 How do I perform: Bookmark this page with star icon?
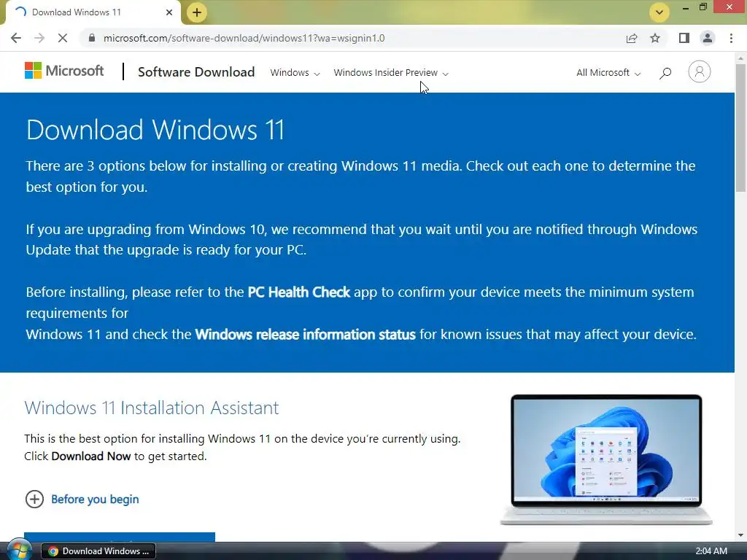tap(655, 38)
